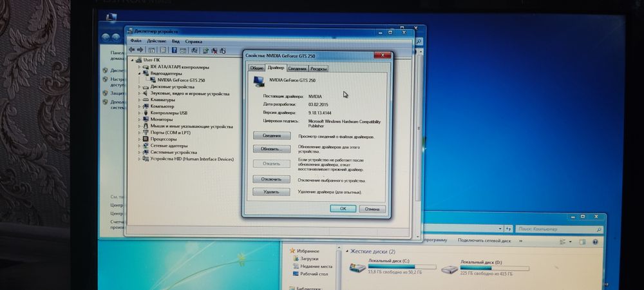Image resolution: width=644 pixels, height=290 pixels.
Task: Click the Сведения driver details button
Action: click(272, 135)
